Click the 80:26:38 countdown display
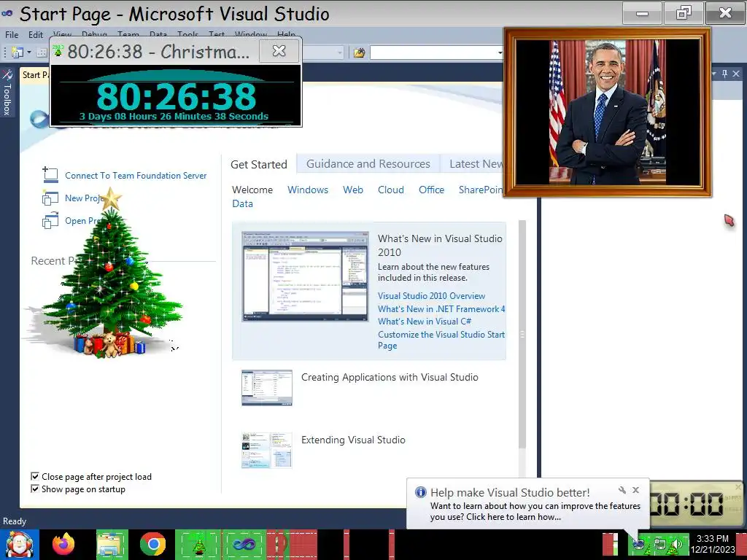Image resolution: width=747 pixels, height=560 pixels. (177, 97)
